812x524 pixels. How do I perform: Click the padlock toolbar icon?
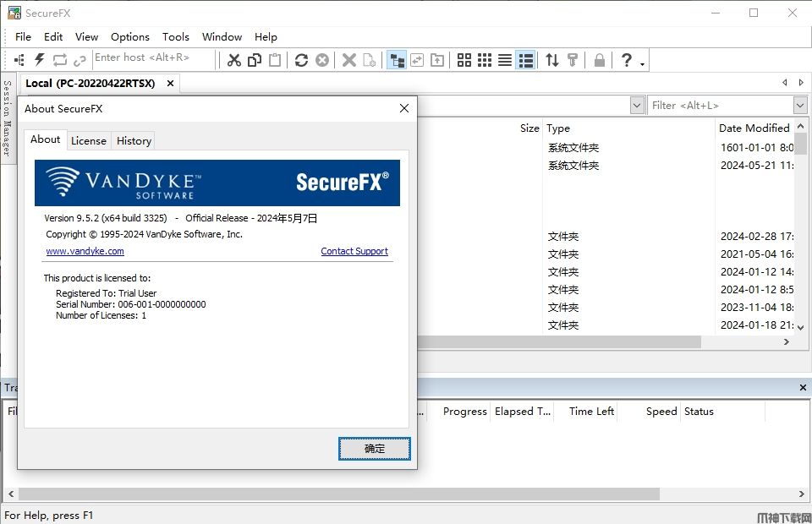600,60
